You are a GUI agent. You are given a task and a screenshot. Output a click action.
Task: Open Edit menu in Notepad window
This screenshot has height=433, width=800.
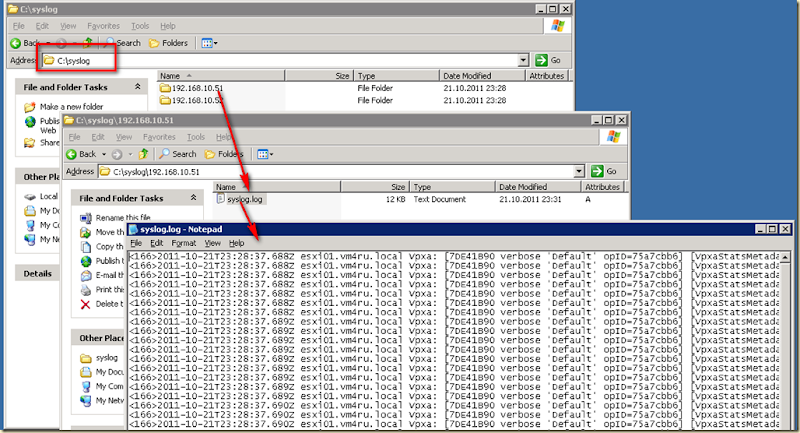pyautogui.click(x=157, y=243)
